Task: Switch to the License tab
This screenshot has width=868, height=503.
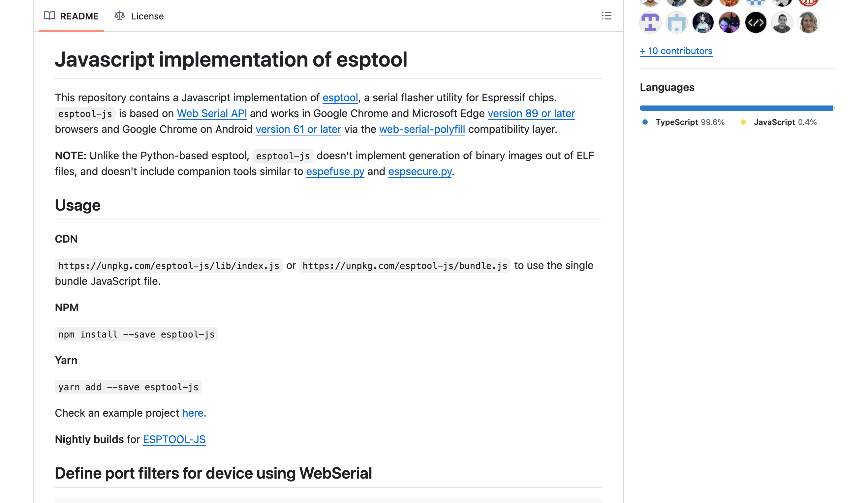Action: coord(139,16)
